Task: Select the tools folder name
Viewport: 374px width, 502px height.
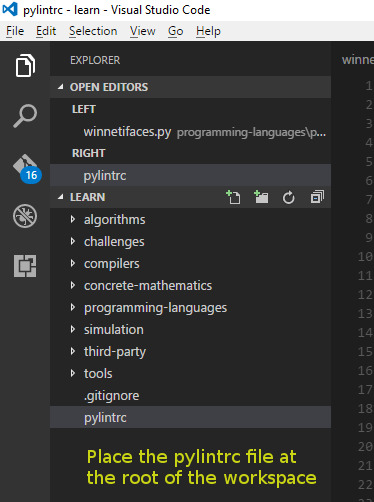Action: [98, 374]
